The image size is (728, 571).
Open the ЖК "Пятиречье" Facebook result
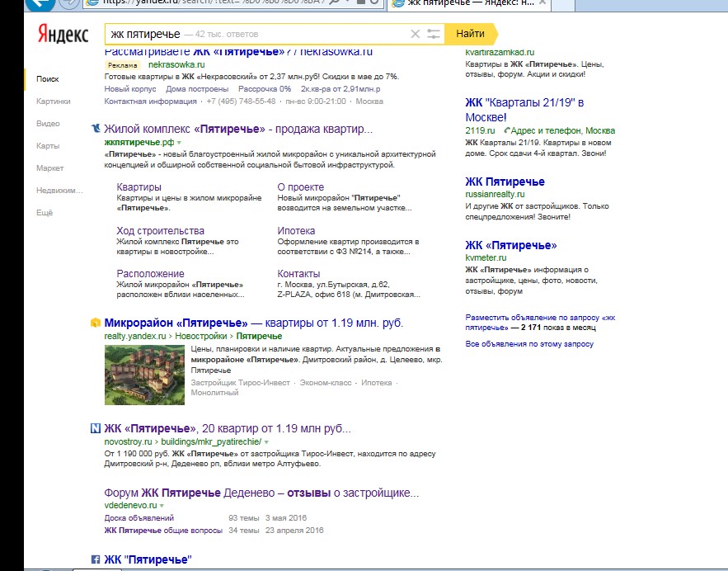pyautogui.click(x=148, y=559)
